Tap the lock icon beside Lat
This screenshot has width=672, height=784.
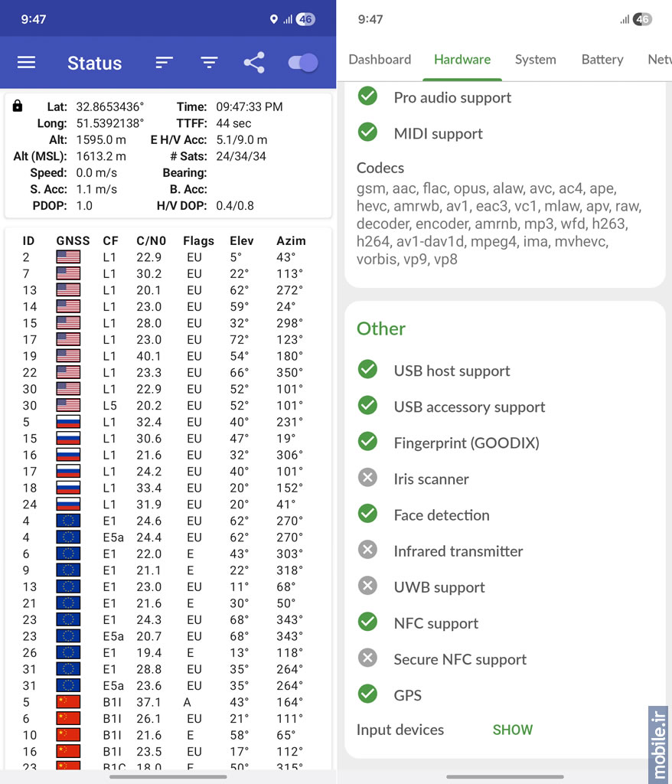pos(18,106)
